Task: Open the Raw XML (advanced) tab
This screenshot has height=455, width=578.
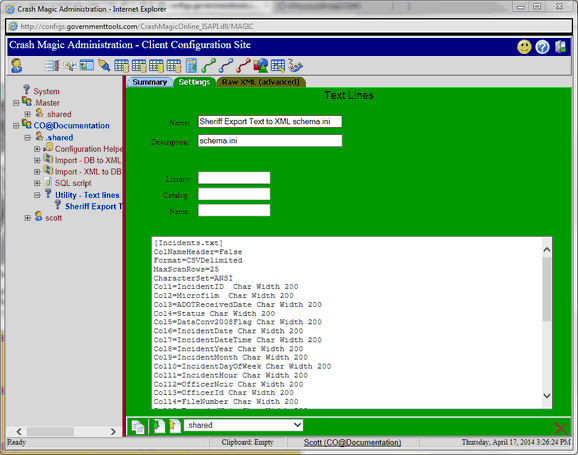Action: pyautogui.click(x=261, y=82)
